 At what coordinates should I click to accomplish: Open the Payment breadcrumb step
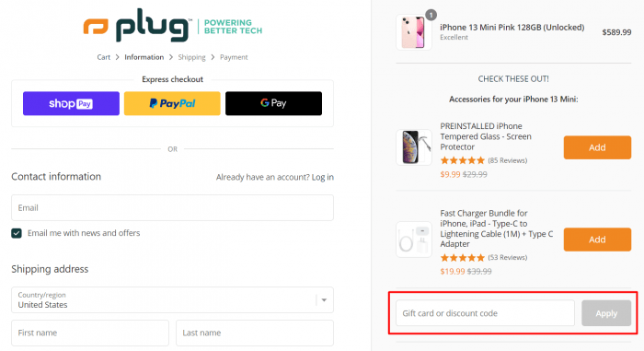point(234,57)
